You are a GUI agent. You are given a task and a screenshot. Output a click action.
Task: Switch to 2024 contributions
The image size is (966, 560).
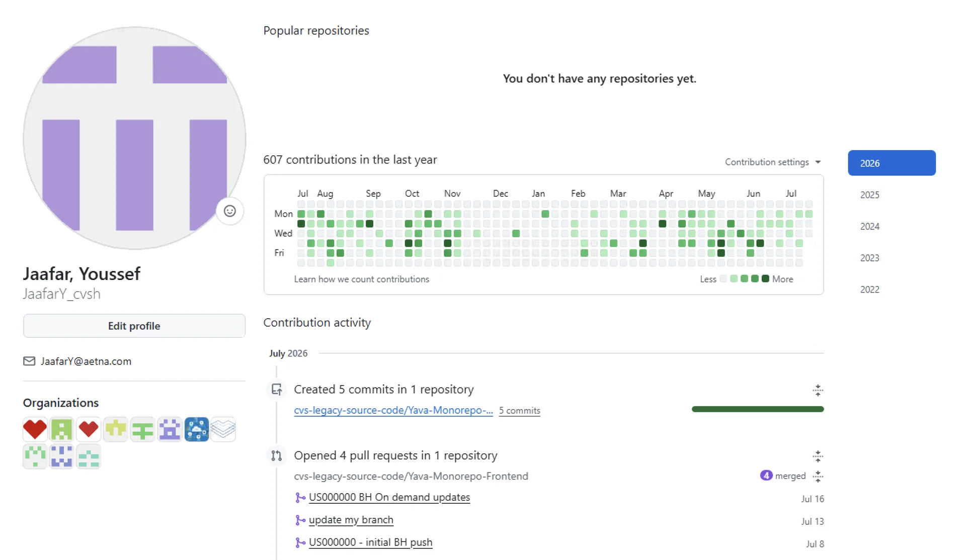coord(870,226)
